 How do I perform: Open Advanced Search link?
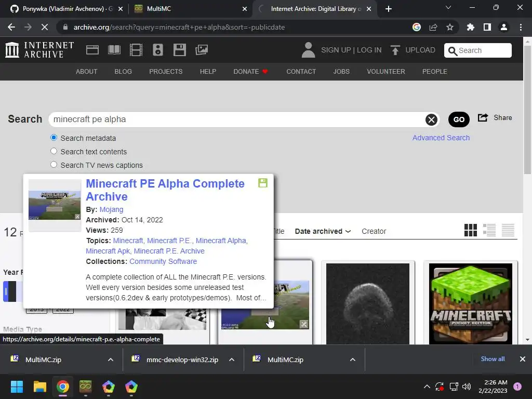441,138
